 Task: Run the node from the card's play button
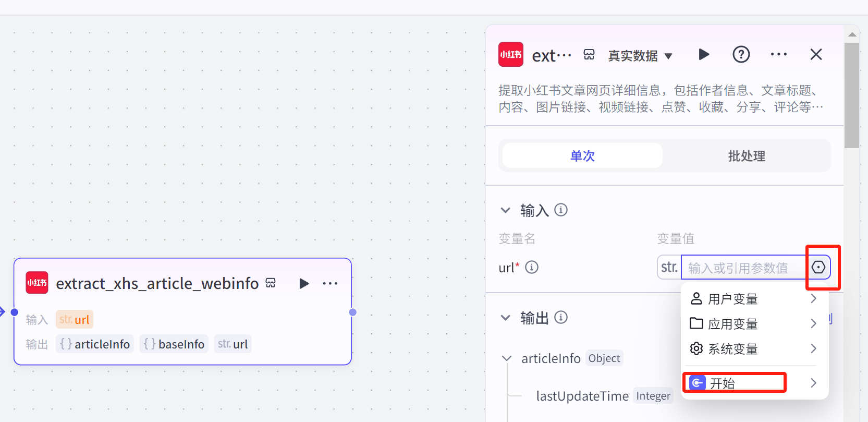pyautogui.click(x=304, y=283)
